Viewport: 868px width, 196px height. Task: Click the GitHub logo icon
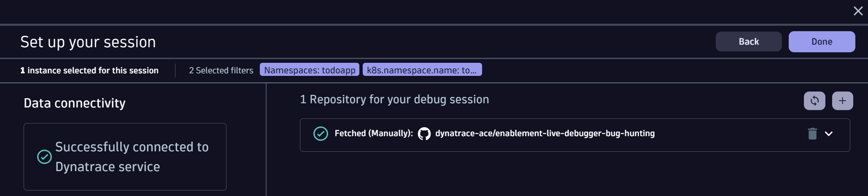(x=424, y=134)
